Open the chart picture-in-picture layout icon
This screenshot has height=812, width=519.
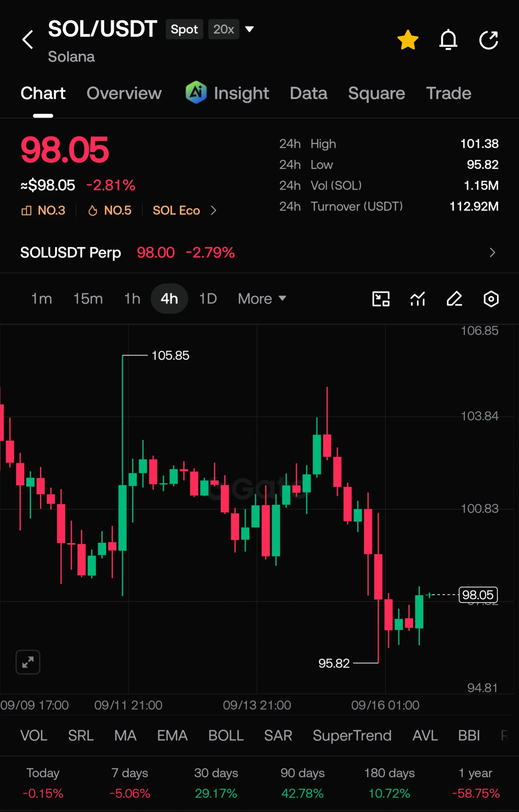pyautogui.click(x=381, y=299)
